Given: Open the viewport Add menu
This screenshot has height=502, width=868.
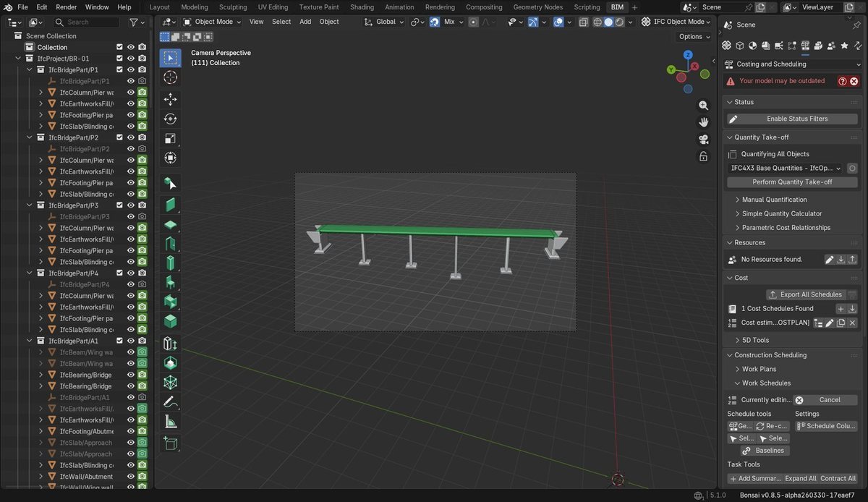Looking at the screenshot, I should pos(305,22).
